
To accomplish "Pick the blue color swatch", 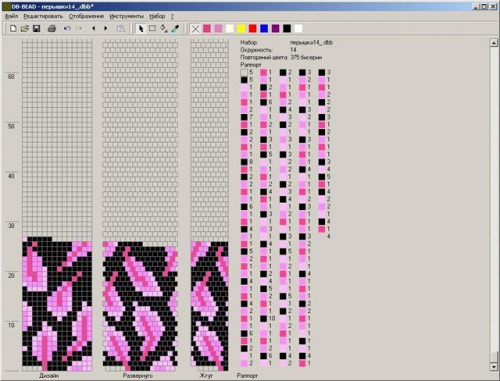I will click(264, 29).
